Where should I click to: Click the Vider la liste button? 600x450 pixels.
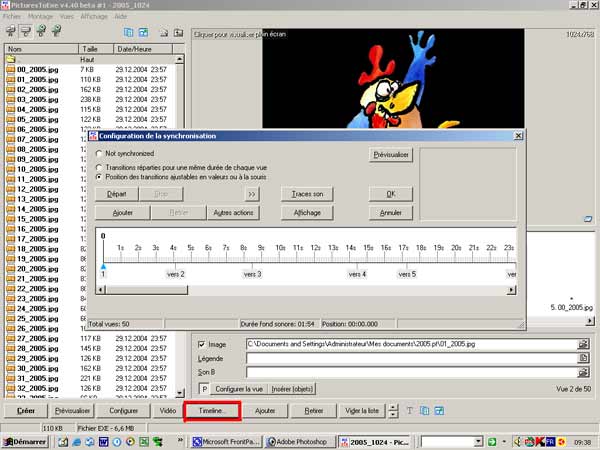pos(362,411)
